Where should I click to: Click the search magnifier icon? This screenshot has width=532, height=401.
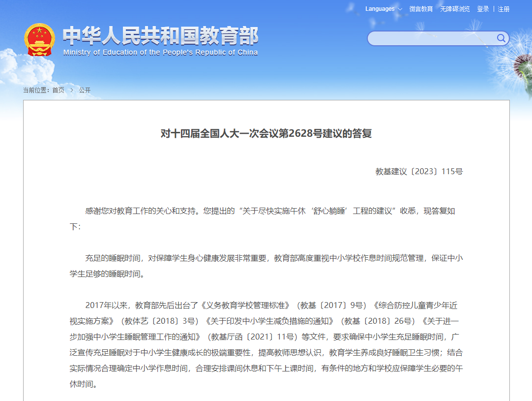501,38
